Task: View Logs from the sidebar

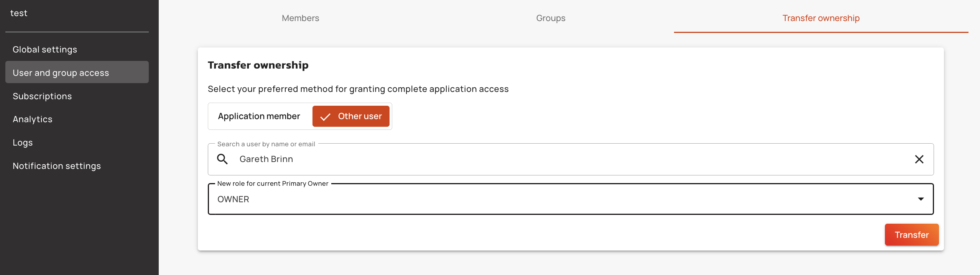Action: coord(23,142)
